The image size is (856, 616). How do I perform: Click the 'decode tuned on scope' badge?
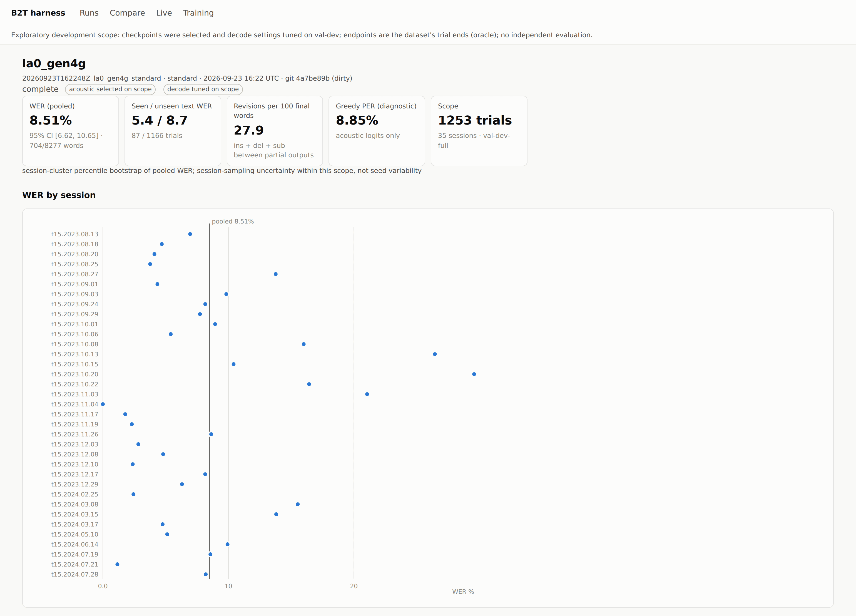pyautogui.click(x=203, y=89)
